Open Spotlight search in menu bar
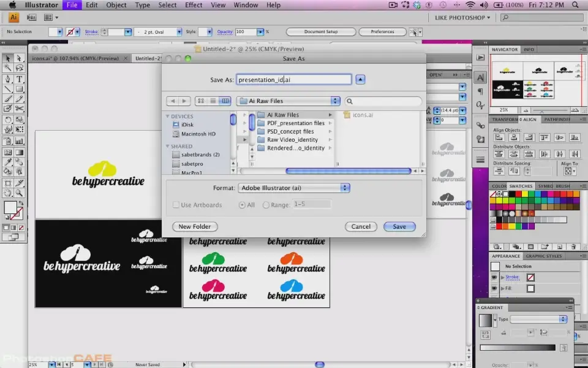The height and width of the screenshot is (368, 588). 575,5
